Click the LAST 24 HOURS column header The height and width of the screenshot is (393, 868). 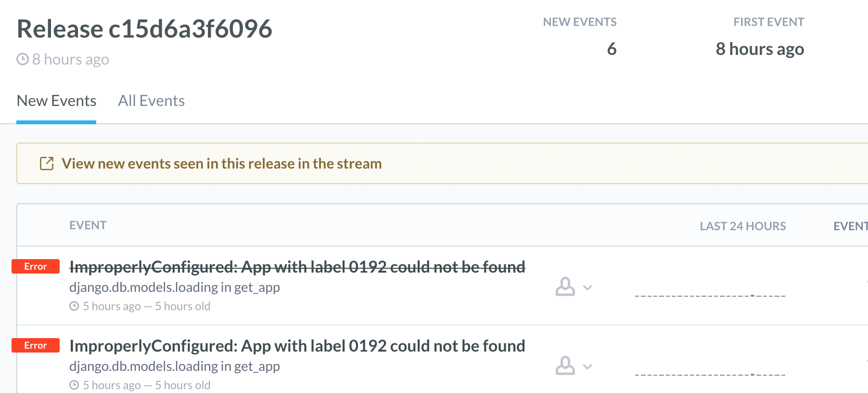tap(742, 226)
